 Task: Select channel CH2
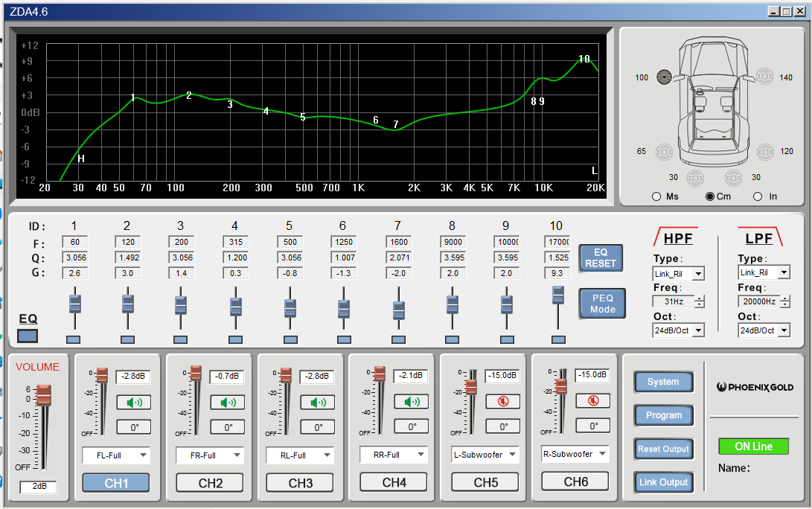pyautogui.click(x=210, y=483)
